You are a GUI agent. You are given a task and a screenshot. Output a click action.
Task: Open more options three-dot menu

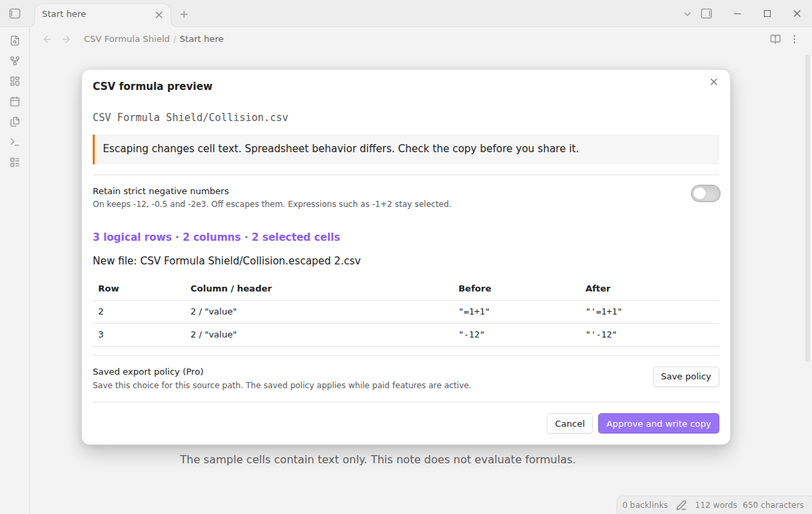coord(794,39)
